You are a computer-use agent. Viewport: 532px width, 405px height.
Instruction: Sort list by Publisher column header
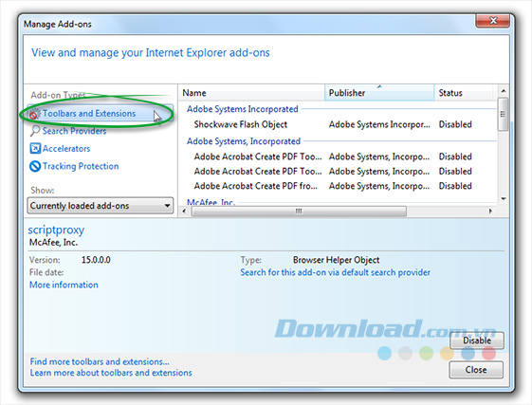pyautogui.click(x=379, y=93)
